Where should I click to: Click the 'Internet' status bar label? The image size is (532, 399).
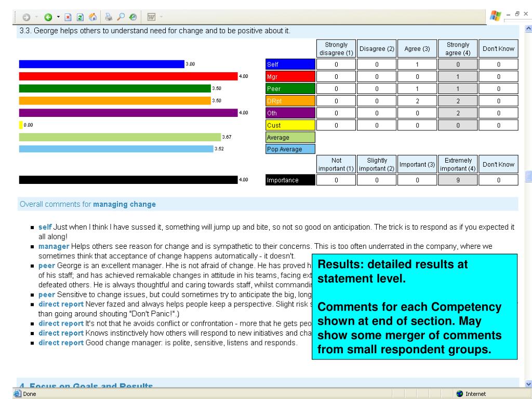pyautogui.click(x=475, y=394)
